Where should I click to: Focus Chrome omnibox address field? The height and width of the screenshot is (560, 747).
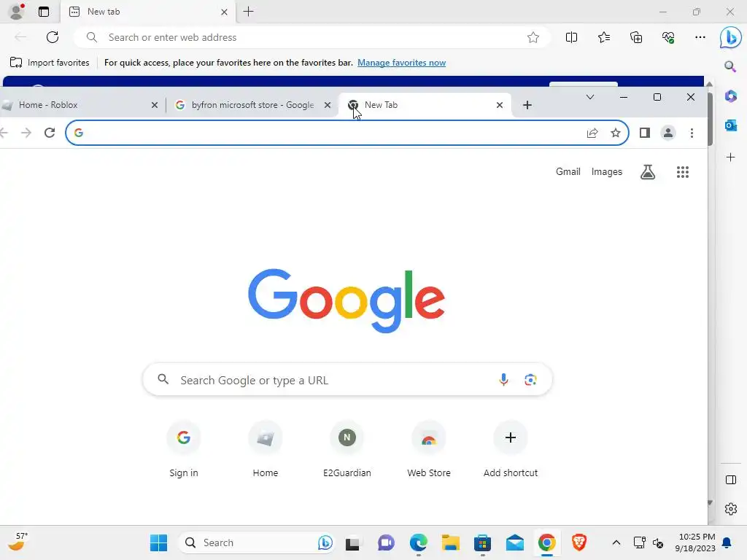(347, 133)
